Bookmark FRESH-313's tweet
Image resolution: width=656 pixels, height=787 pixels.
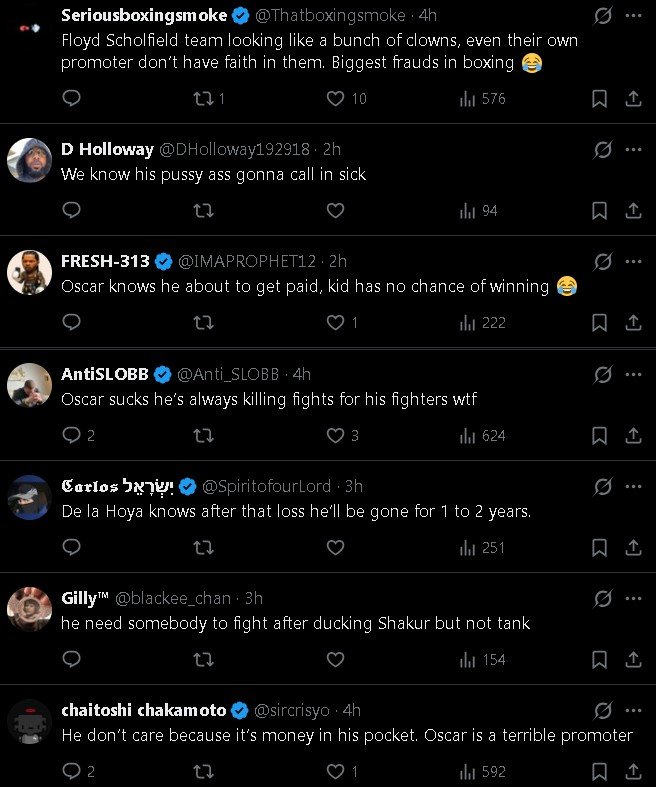pyautogui.click(x=599, y=323)
